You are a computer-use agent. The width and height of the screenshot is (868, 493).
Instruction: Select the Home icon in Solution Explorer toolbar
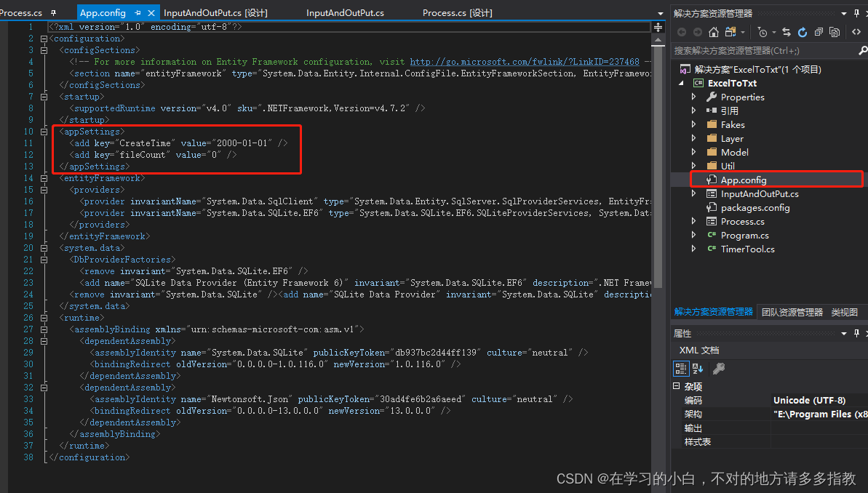(x=714, y=31)
